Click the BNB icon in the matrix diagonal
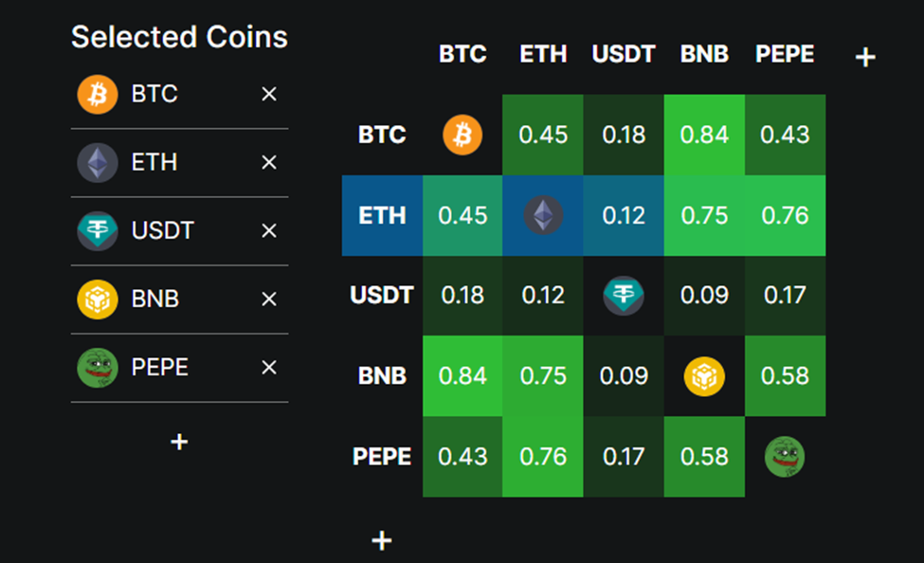This screenshot has width=924, height=563. [x=704, y=376]
